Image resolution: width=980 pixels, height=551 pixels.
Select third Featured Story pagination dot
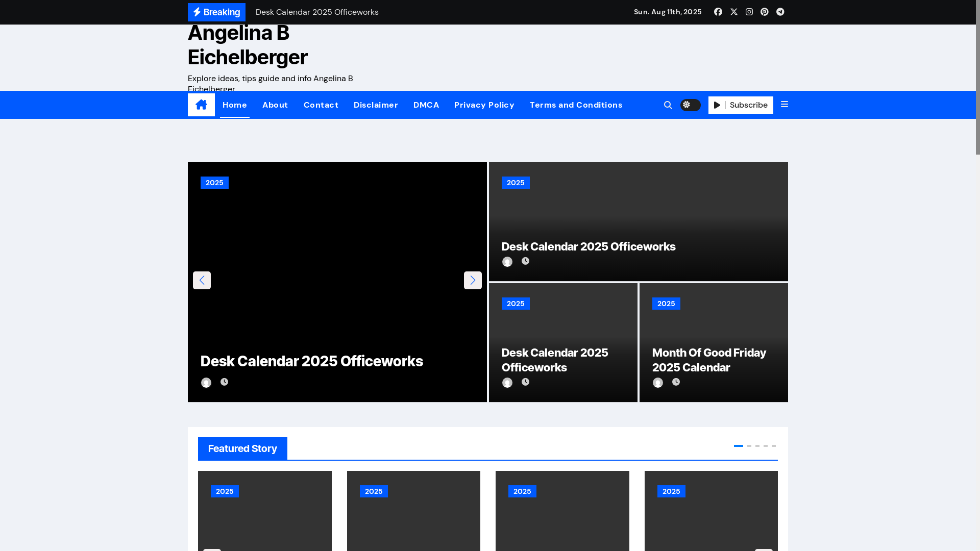click(x=757, y=446)
